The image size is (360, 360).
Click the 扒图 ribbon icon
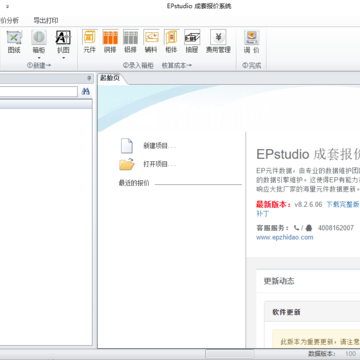pyautogui.click(x=63, y=38)
